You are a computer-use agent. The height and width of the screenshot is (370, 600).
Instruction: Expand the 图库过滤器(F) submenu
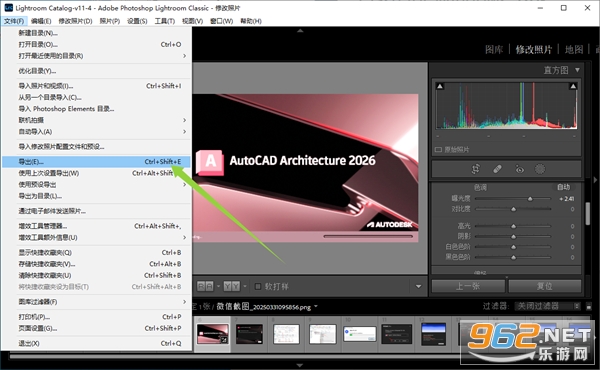(x=96, y=302)
